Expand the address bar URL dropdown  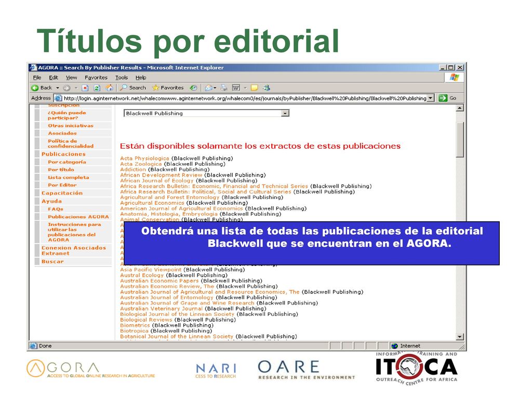pos(431,98)
